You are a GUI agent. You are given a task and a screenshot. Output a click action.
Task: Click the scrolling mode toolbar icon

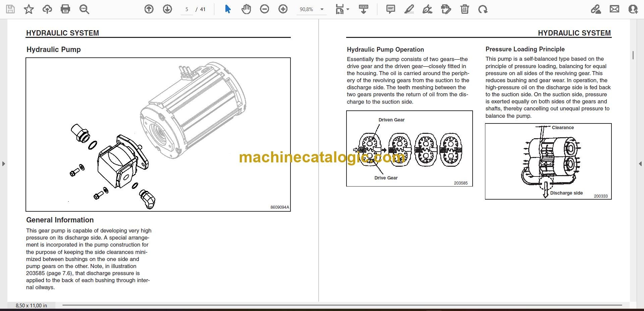tap(364, 9)
